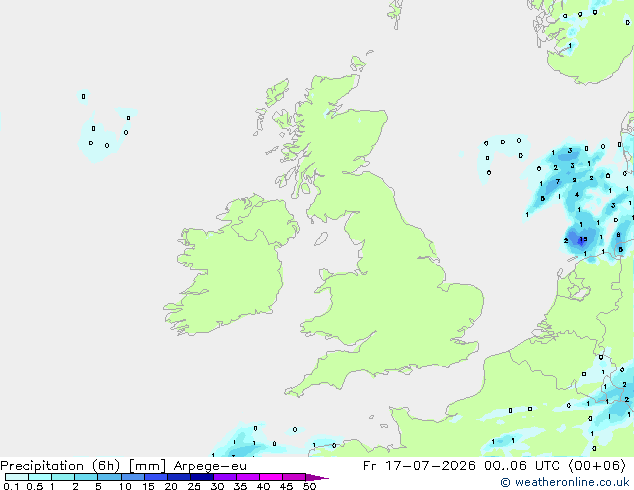The image size is (634, 490).
Task: Click the over-50 mm legend arrow tip
Action: (317, 477)
